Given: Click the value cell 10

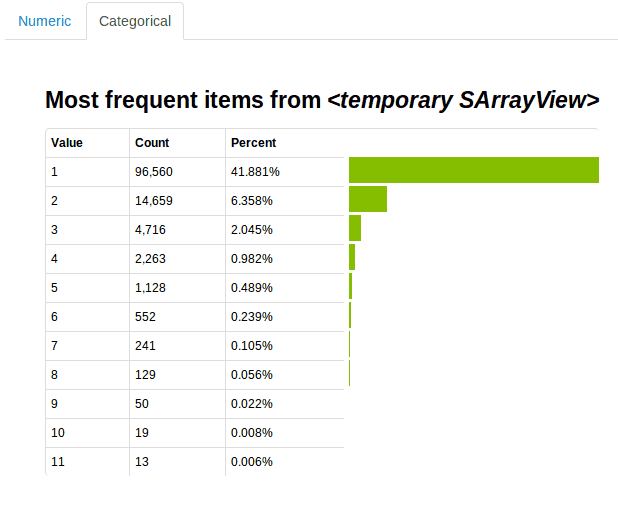Looking at the screenshot, I should (x=57, y=433).
